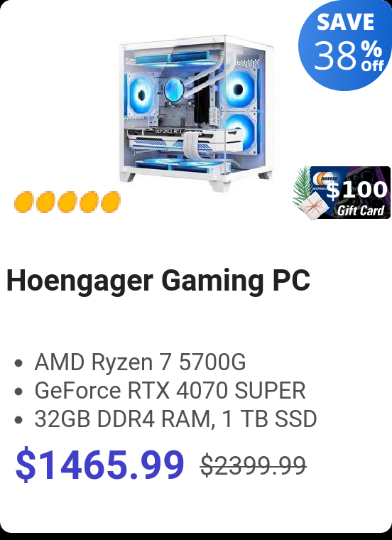The width and height of the screenshot is (392, 540).
Task: Click the AMD Ryzen 7 5700G spec line
Action: tap(140, 362)
